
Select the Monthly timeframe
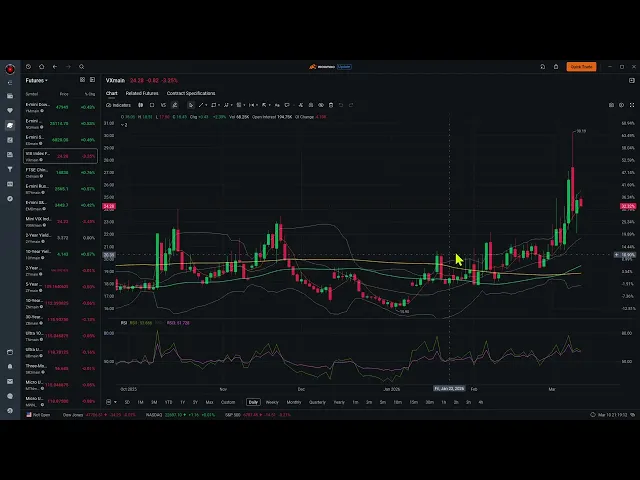click(294, 402)
